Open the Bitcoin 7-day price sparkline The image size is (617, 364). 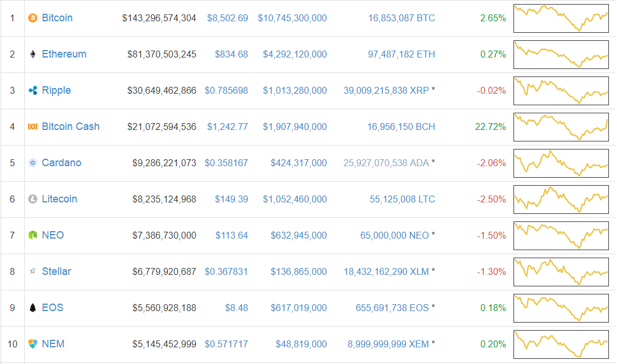[x=561, y=18]
